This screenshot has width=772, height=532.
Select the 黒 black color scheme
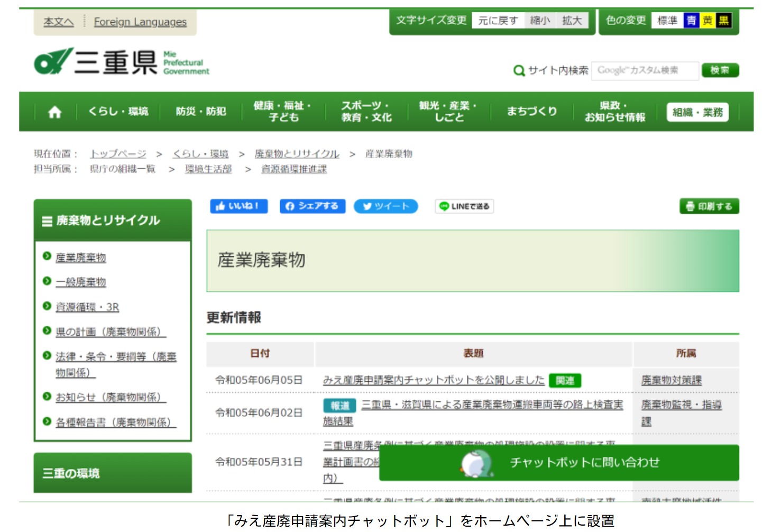pyautogui.click(x=723, y=21)
